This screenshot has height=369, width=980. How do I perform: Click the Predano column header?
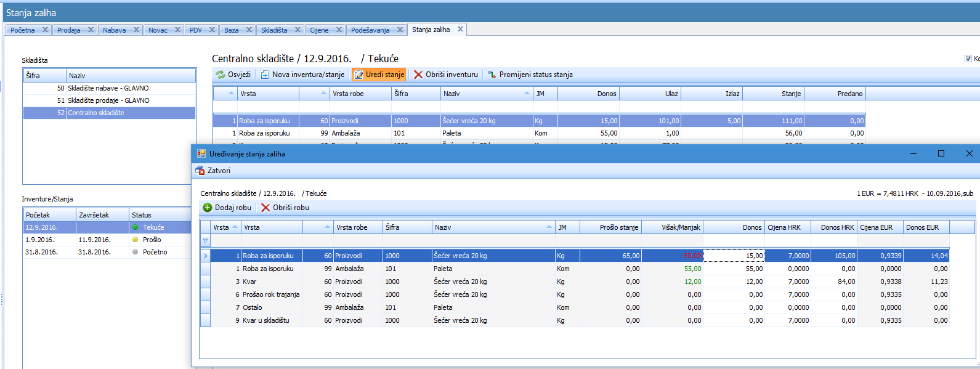coord(835,94)
